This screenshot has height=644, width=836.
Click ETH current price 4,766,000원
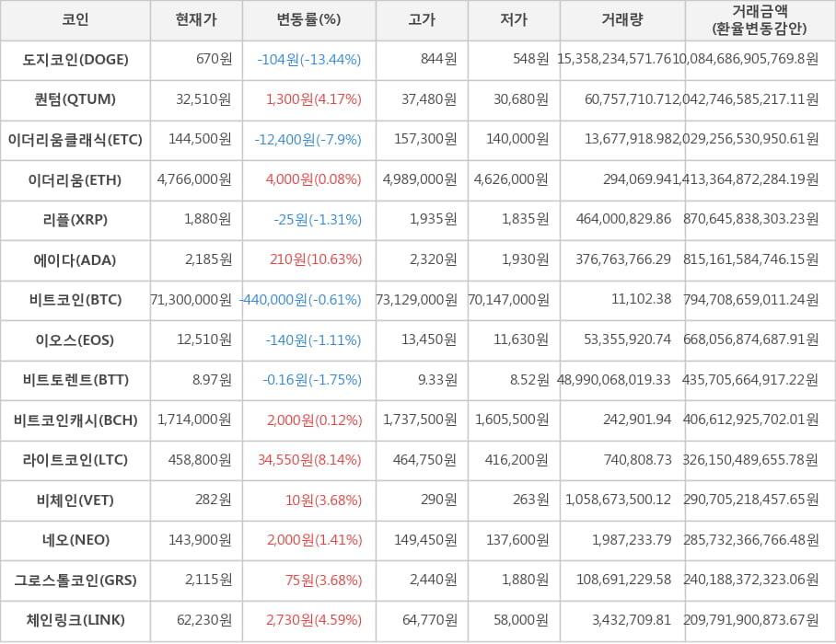click(194, 179)
